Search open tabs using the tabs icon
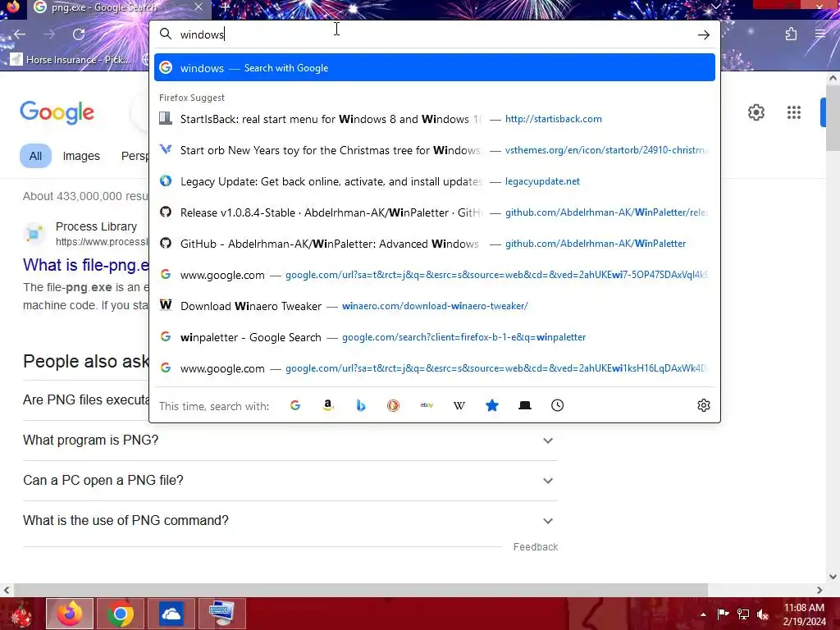 [x=525, y=405]
